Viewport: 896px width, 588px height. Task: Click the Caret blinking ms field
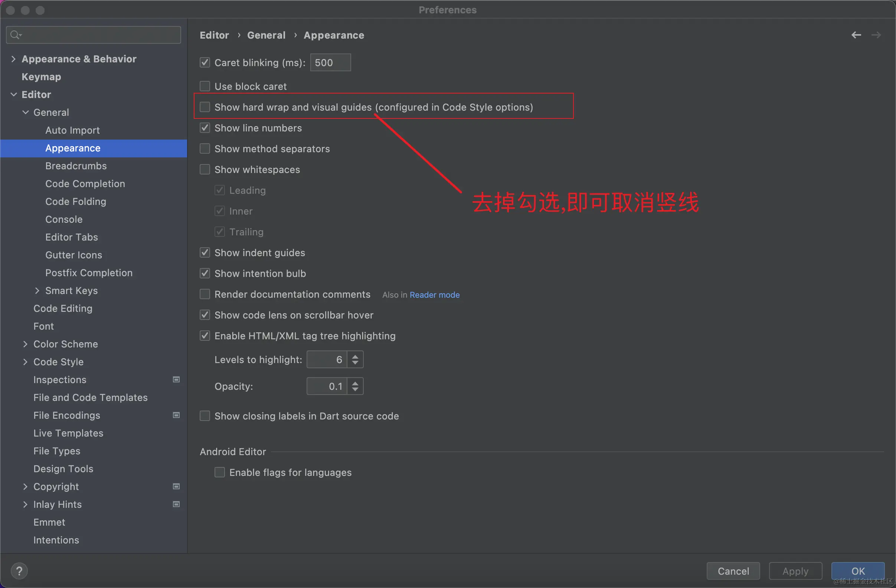pyautogui.click(x=330, y=62)
